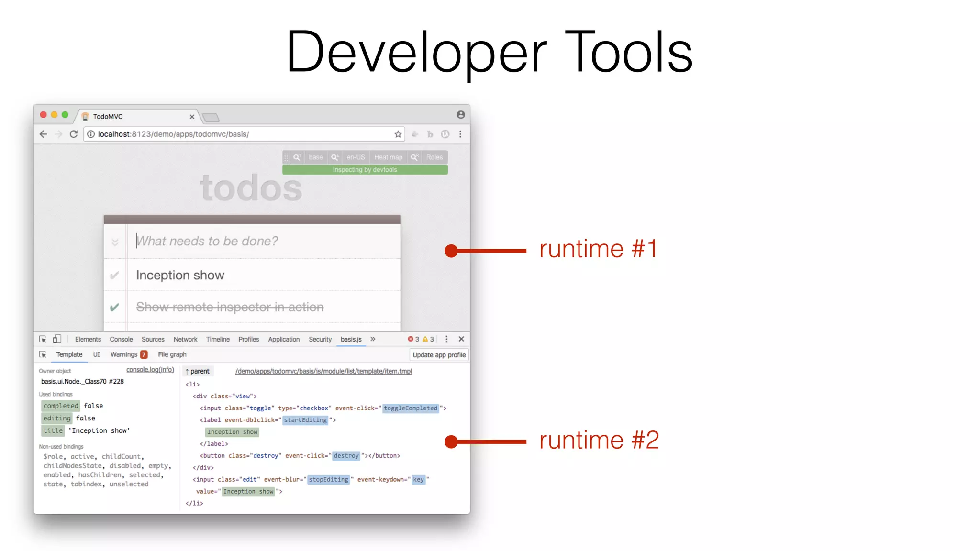Expand more DevTools tabs chevron
This screenshot has height=551, width=980.
coord(373,339)
